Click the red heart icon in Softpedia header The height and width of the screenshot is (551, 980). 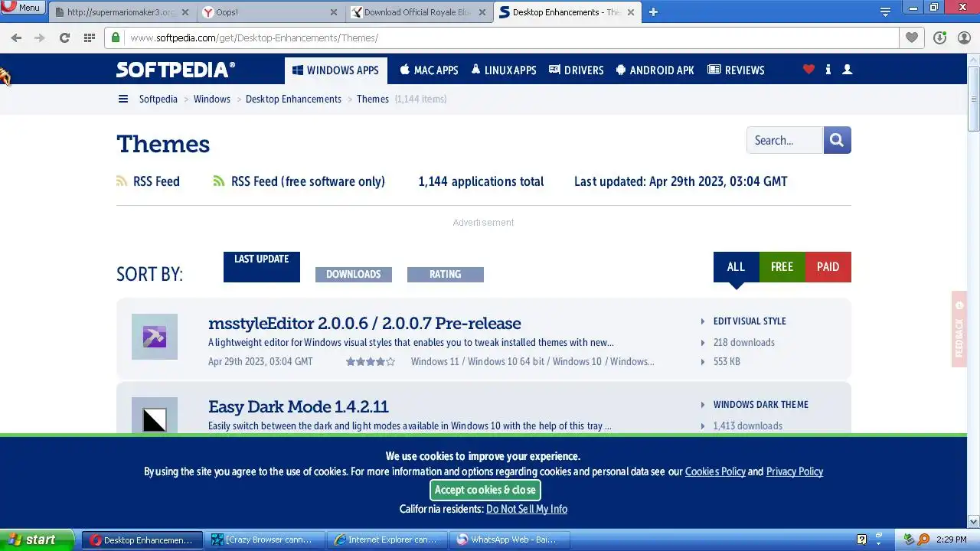pyautogui.click(x=808, y=69)
